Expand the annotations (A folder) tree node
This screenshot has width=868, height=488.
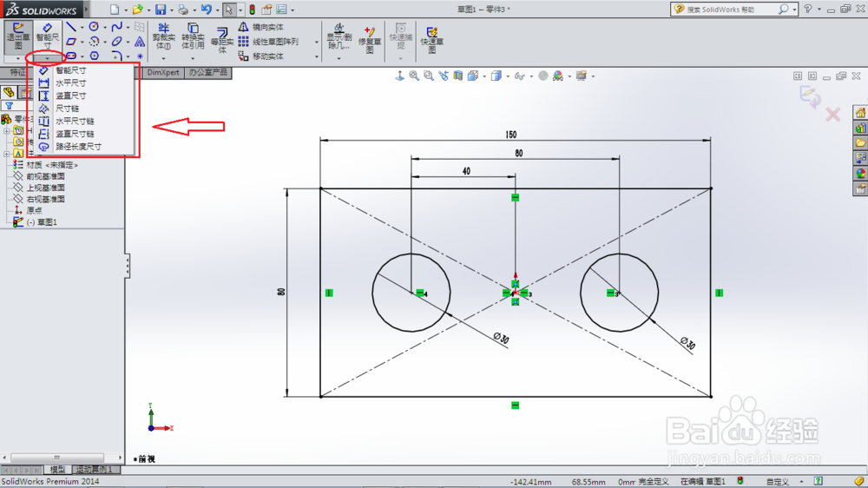pos(7,154)
